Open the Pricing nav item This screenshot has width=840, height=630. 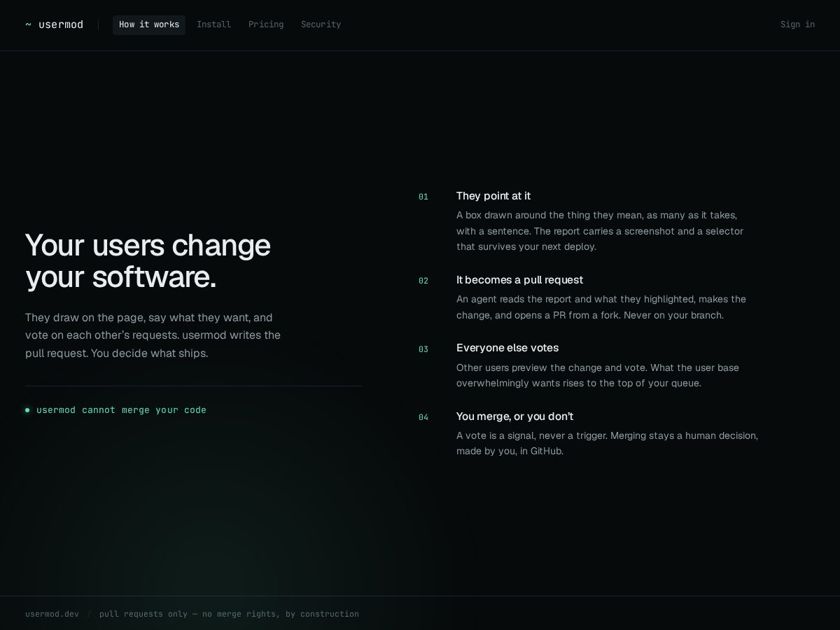click(266, 24)
